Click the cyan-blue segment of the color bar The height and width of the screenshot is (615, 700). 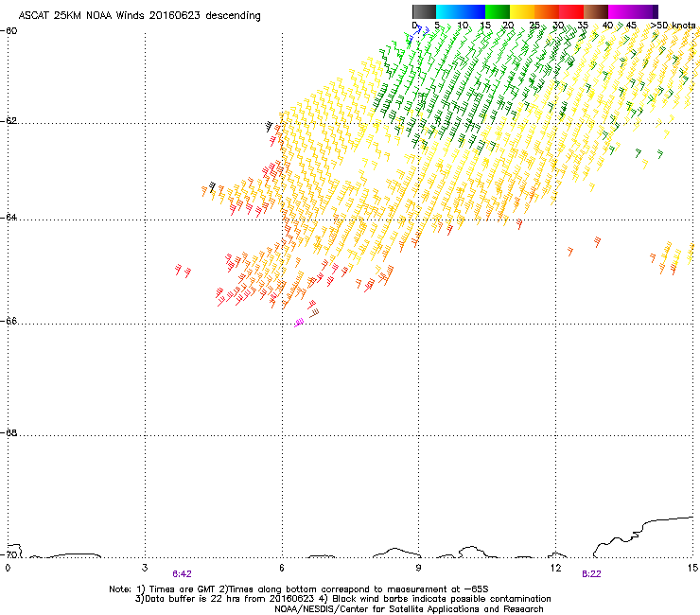[x=461, y=11]
